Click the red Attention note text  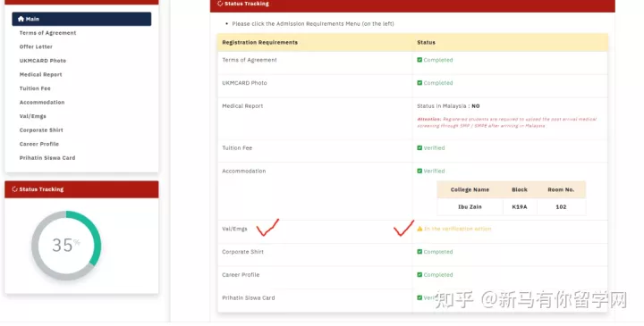[507, 122]
